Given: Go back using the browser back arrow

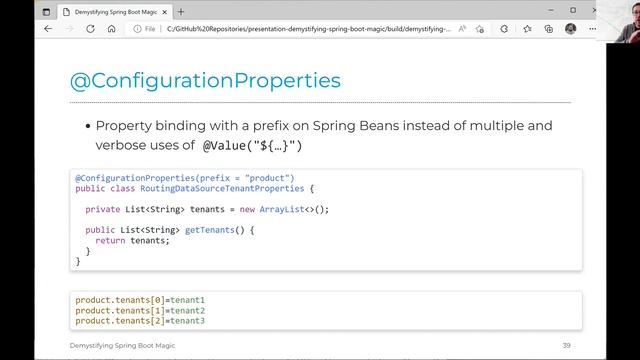Looking at the screenshot, I should pos(48,29).
